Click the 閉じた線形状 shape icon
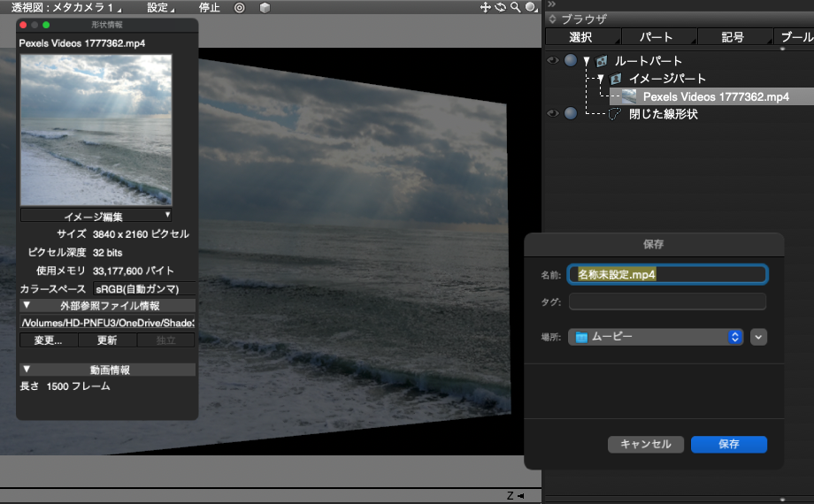Screen dimensions: 814x504 616,113
